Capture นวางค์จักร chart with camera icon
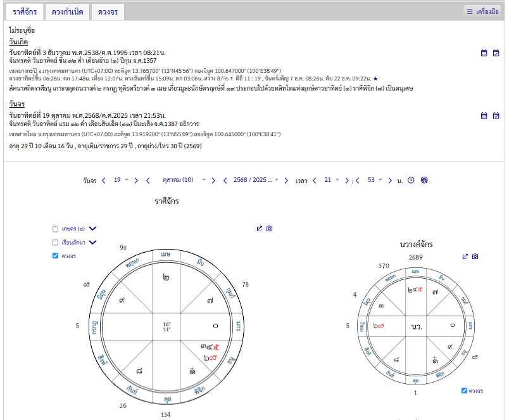The width and height of the screenshot is (509, 420). (475, 257)
